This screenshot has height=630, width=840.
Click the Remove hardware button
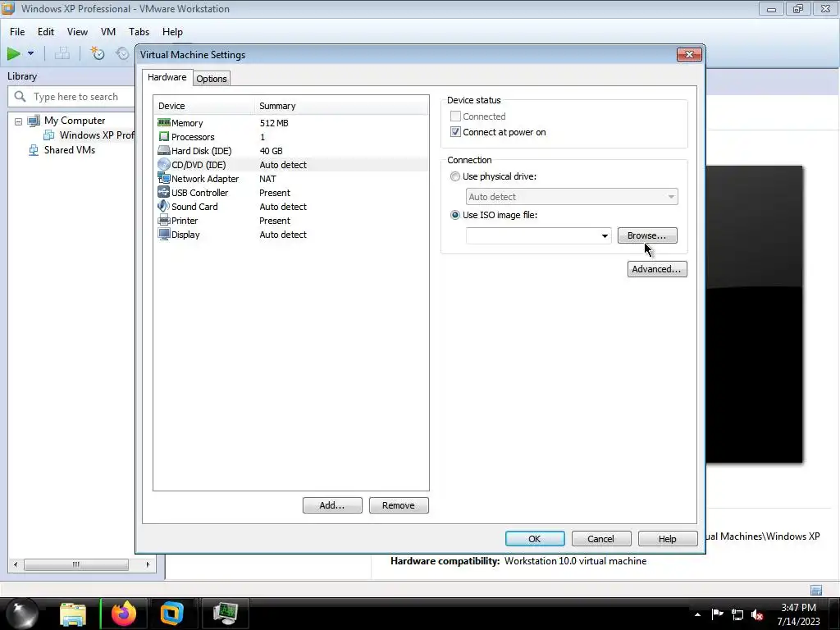[x=399, y=505]
